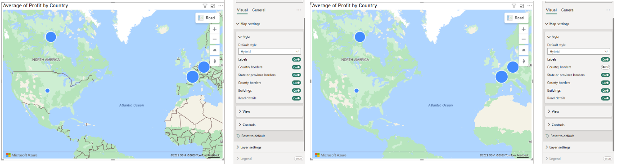644x164 pixels.
Task: Zoom in on the map showing country borders
Action: tap(214, 29)
